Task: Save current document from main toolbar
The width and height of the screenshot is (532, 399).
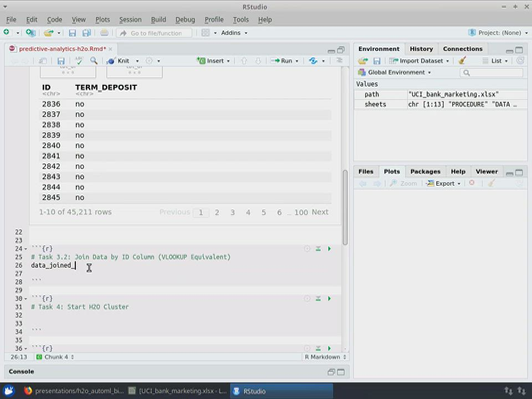Action: coord(72,33)
